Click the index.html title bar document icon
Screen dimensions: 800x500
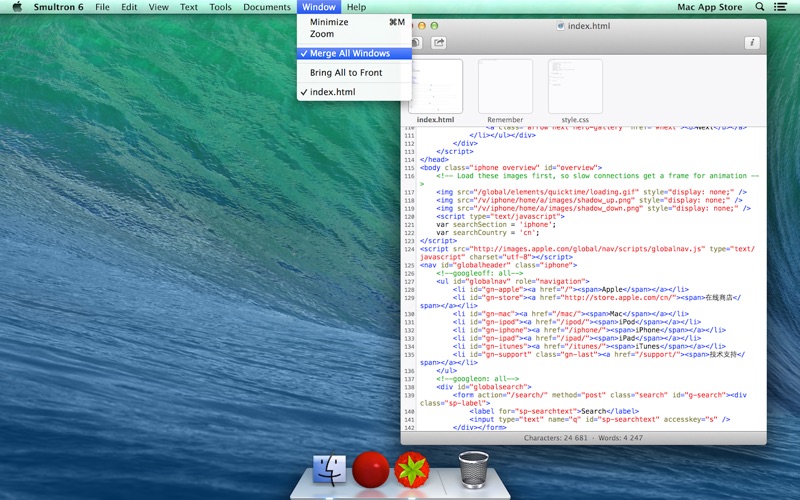point(560,26)
